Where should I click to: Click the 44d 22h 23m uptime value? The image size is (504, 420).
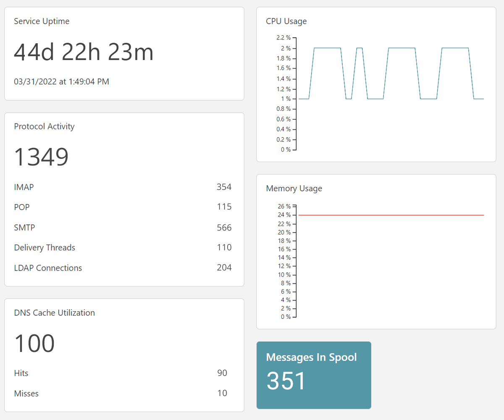coord(84,52)
